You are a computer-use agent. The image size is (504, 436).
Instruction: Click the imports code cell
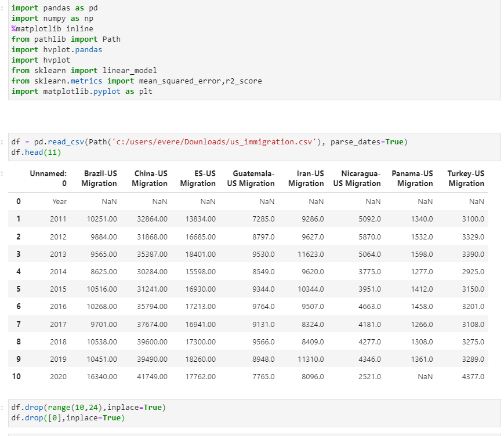(x=254, y=50)
